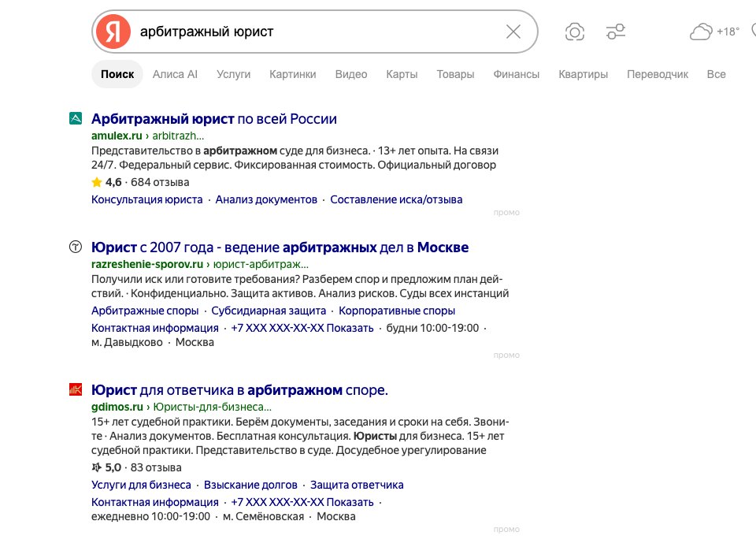The image size is (756, 547).
Task: Show phone number for the Давыдково lawyer
Action: click(x=302, y=328)
